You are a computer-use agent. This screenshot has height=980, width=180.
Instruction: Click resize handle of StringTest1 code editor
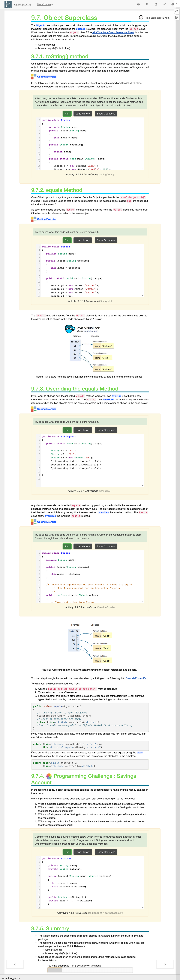tap(143, 485)
